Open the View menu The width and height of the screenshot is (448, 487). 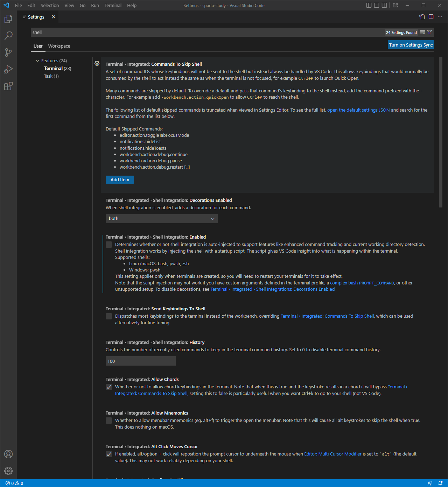[69, 5]
